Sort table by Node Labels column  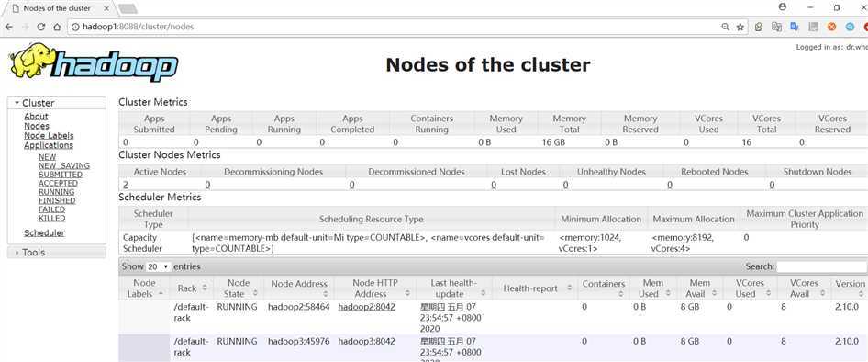(144, 288)
